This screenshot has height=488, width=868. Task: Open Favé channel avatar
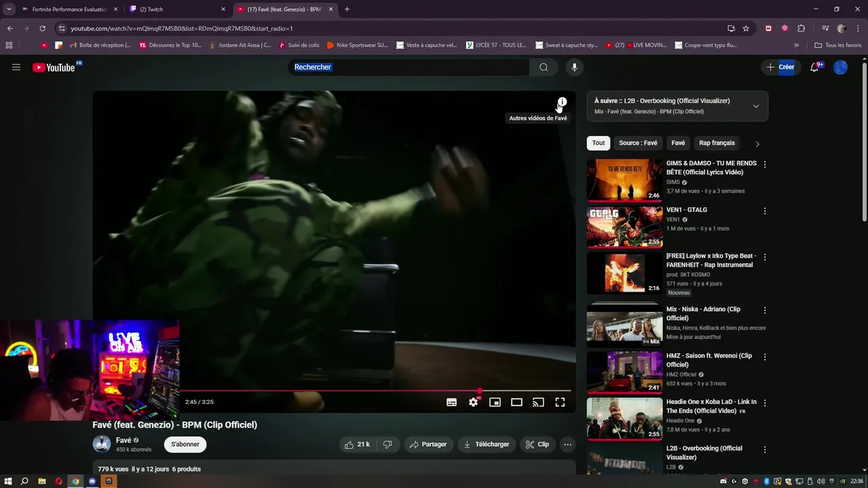point(102,445)
